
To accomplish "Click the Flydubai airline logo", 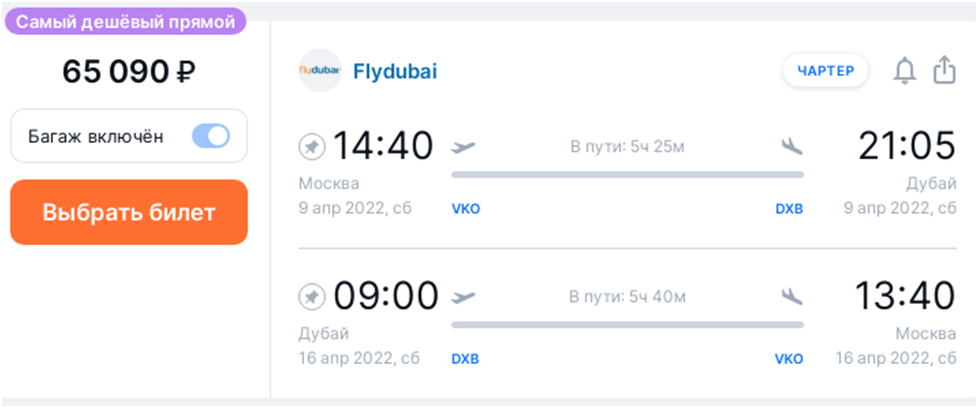I will [x=320, y=70].
